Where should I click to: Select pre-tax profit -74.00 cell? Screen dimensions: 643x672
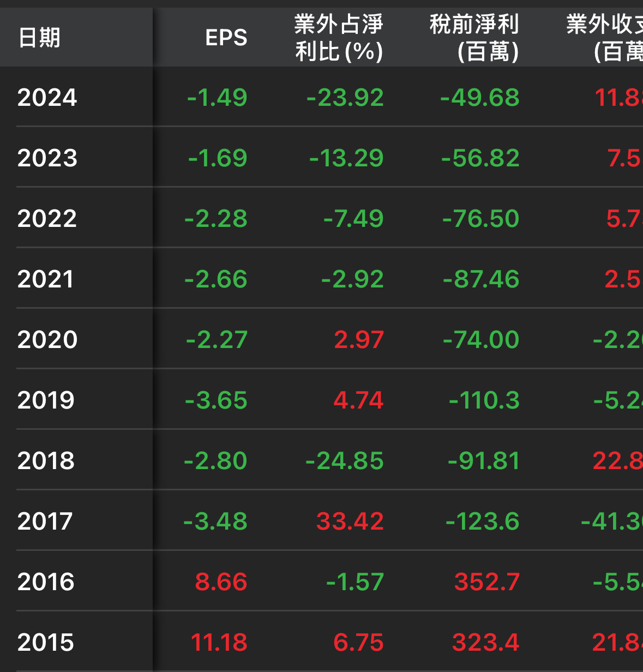(481, 340)
